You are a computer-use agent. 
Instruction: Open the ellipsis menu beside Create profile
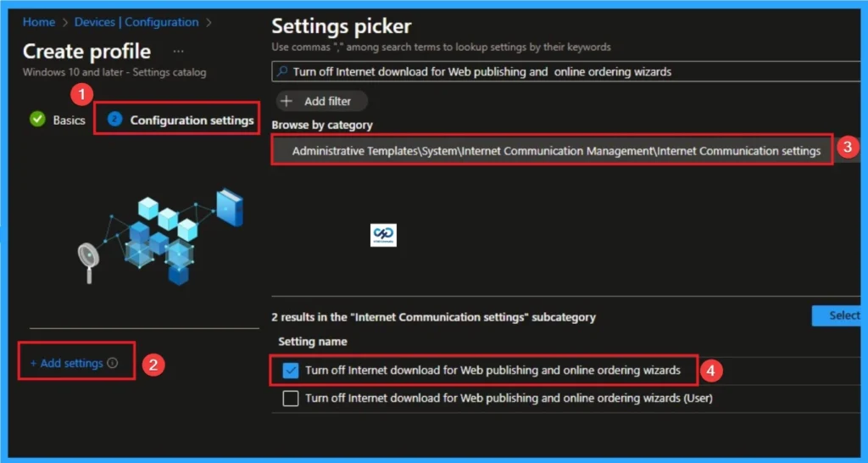click(178, 52)
